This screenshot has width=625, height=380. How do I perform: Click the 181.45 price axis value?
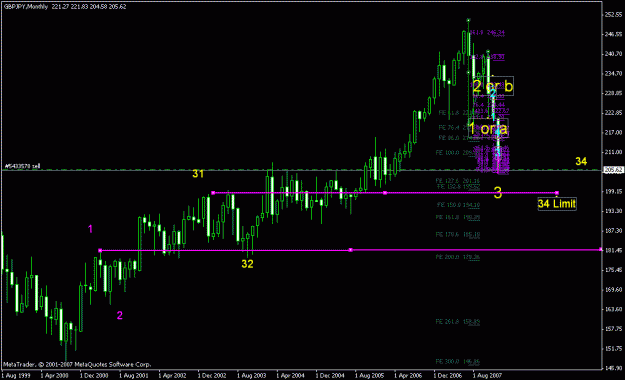coord(614,250)
